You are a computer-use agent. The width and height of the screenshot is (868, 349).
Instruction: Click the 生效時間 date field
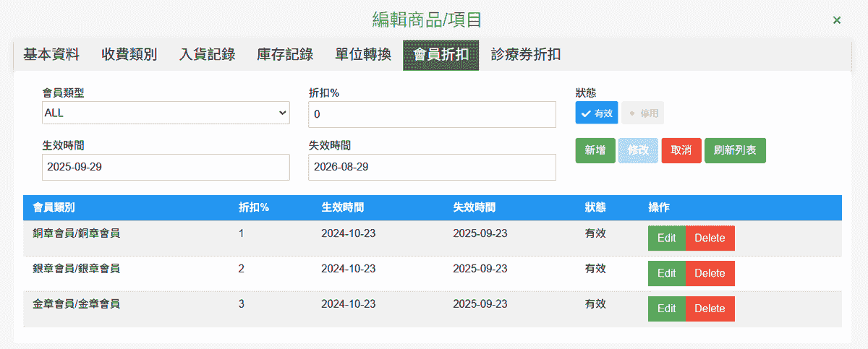click(x=166, y=167)
